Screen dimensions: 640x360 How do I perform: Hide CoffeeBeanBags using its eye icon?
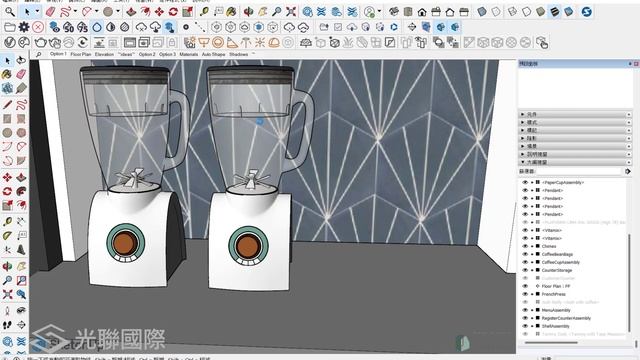point(525,254)
